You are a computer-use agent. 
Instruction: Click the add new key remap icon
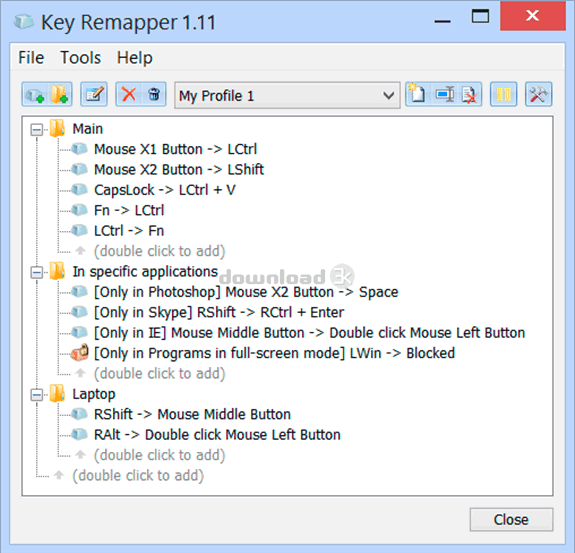pyautogui.click(x=34, y=95)
